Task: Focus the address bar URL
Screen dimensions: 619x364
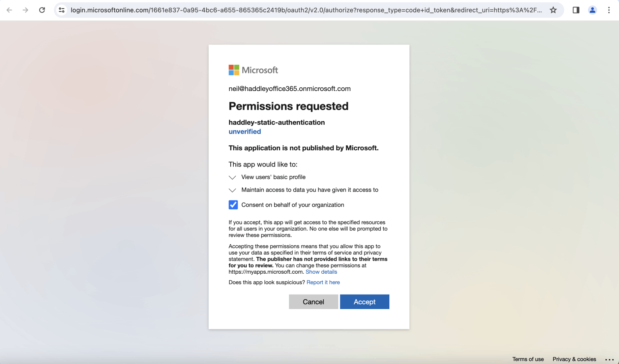Action: coord(306,10)
